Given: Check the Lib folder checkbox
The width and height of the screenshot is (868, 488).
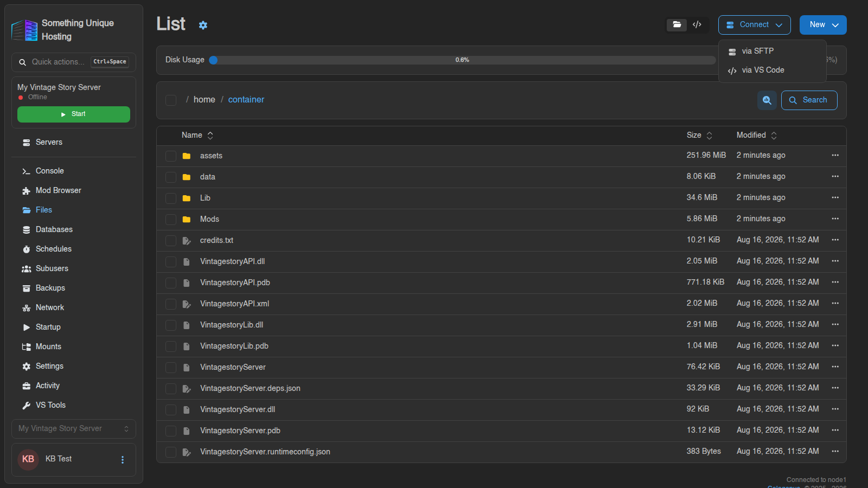Looking at the screenshot, I should coord(171,198).
